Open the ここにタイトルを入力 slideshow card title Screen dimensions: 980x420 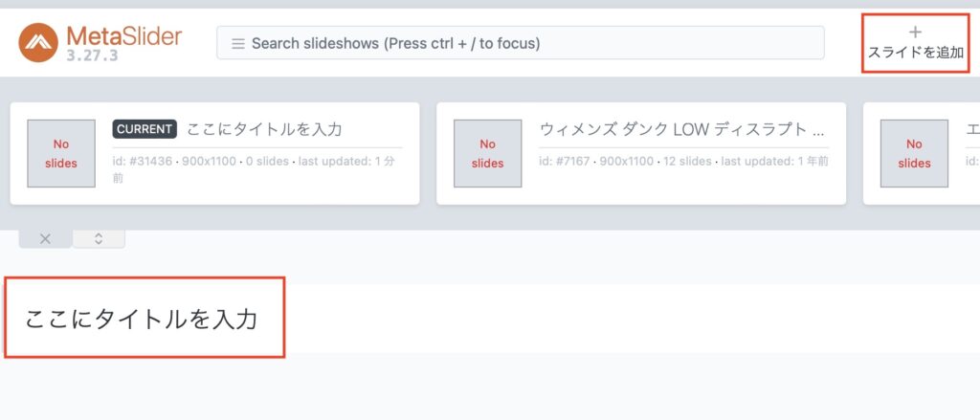tap(264, 129)
